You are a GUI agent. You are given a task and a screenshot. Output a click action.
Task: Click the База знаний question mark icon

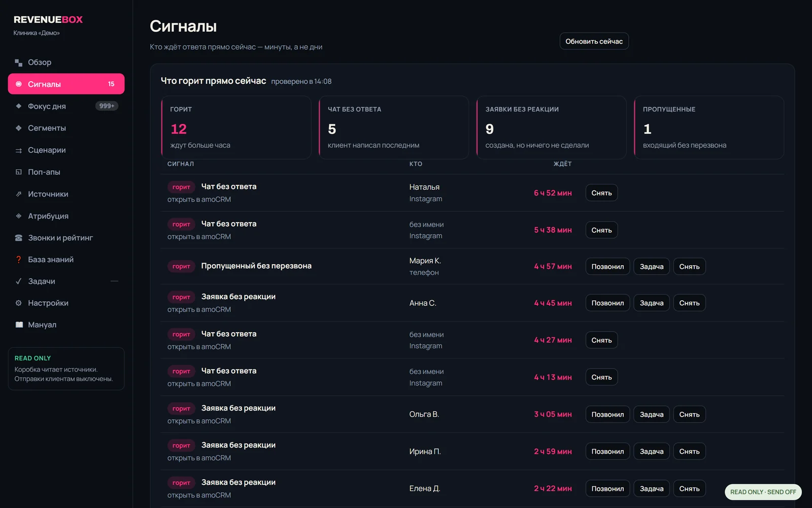[x=19, y=260]
